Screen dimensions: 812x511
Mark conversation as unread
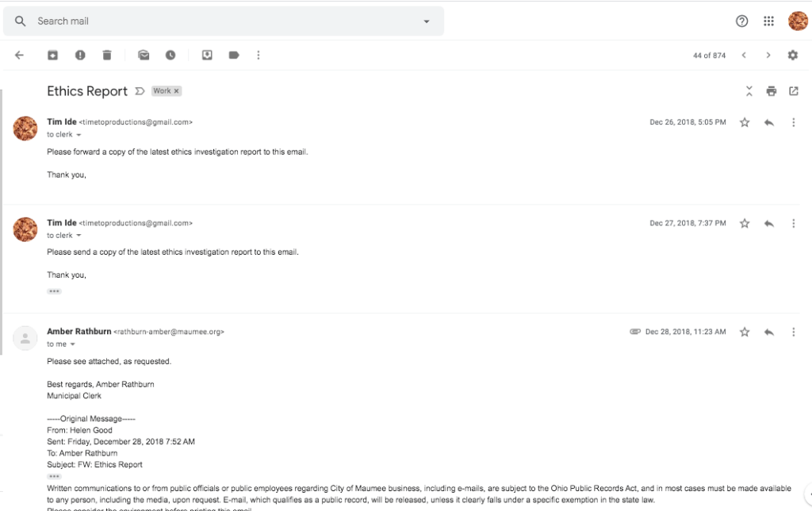tap(144, 55)
